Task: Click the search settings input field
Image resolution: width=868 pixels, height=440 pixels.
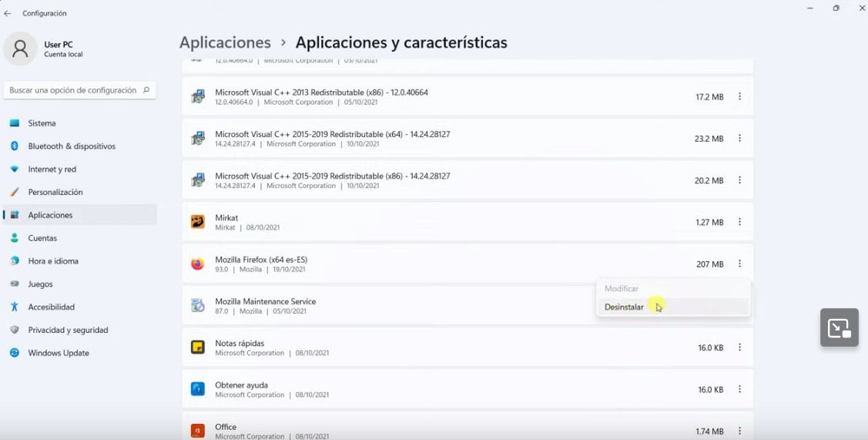Action: click(80, 90)
